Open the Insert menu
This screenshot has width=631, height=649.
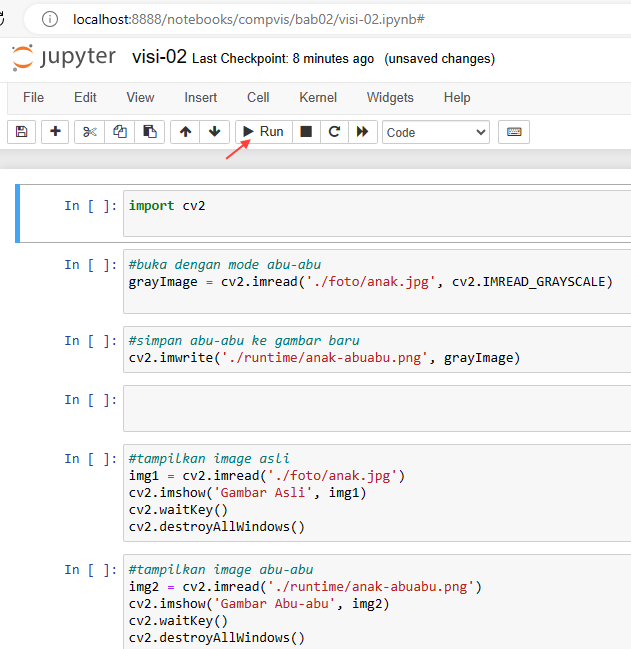pos(201,98)
